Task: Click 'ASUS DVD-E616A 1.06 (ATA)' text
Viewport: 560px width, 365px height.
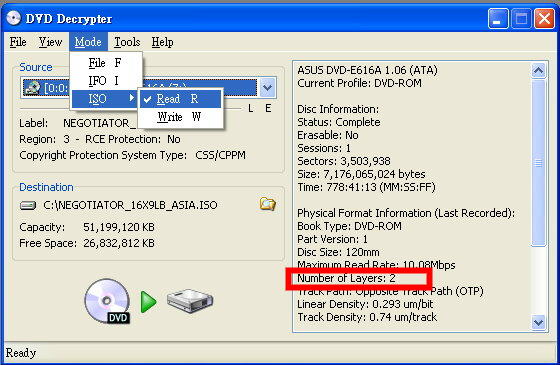Action: [x=367, y=70]
